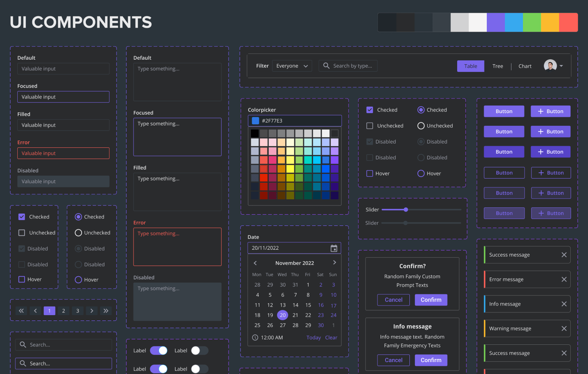This screenshot has height=374, width=588.
Task: Jump to first page with the double-left arrow
Action: (x=21, y=311)
